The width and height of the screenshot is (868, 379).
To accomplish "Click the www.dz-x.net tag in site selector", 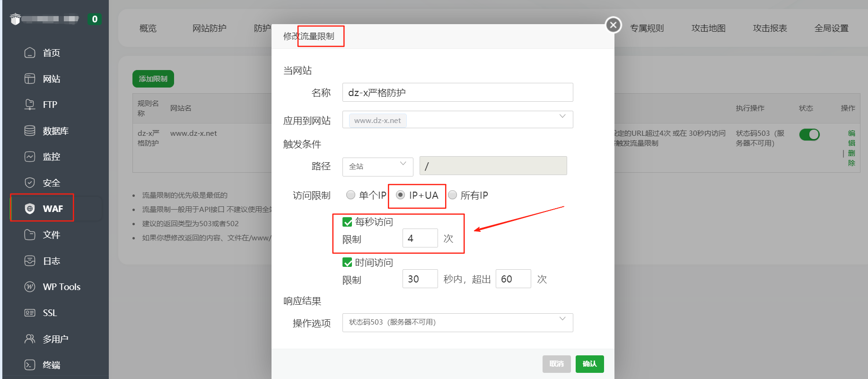I will (x=377, y=121).
